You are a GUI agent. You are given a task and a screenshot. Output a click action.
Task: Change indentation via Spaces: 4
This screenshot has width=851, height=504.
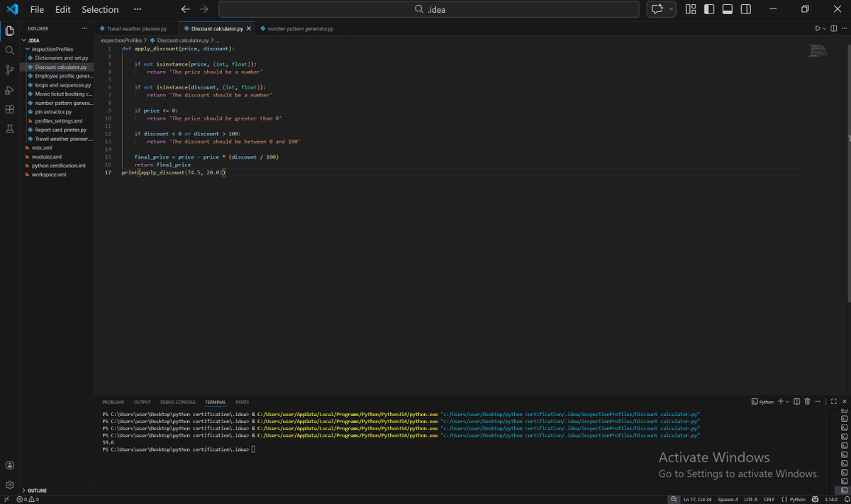728,499
